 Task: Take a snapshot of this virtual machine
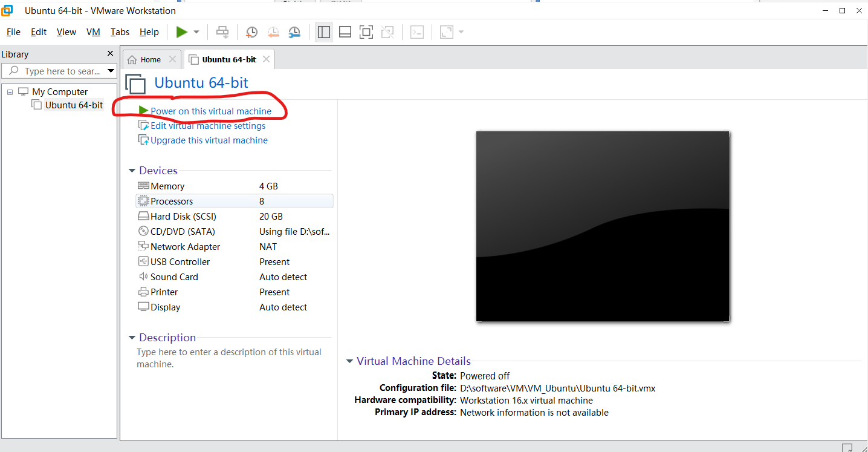coord(252,32)
